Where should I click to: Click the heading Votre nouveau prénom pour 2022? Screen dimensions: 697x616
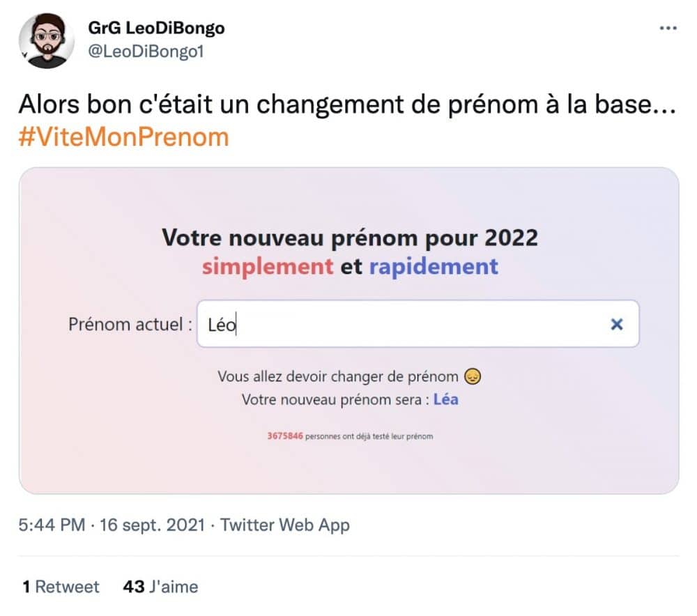pos(350,238)
